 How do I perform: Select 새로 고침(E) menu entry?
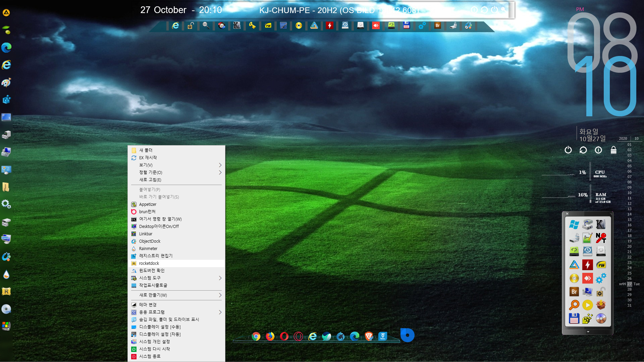pyautogui.click(x=176, y=180)
